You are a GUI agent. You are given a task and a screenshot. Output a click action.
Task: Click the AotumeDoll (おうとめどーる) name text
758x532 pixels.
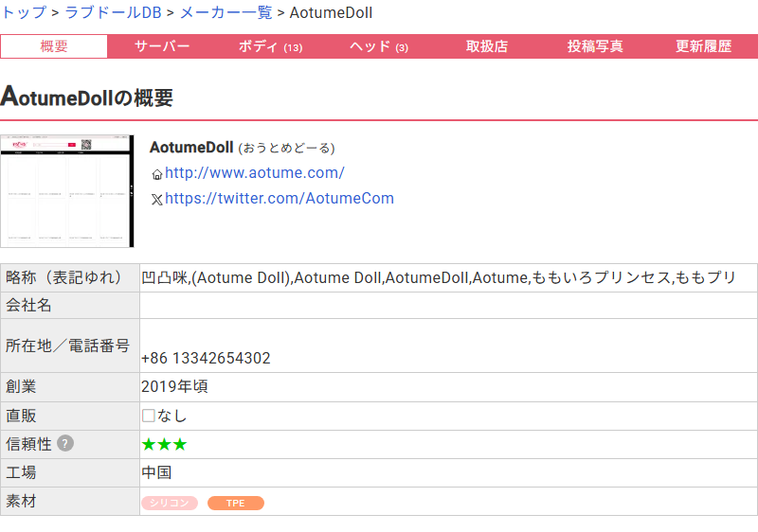coord(243,148)
